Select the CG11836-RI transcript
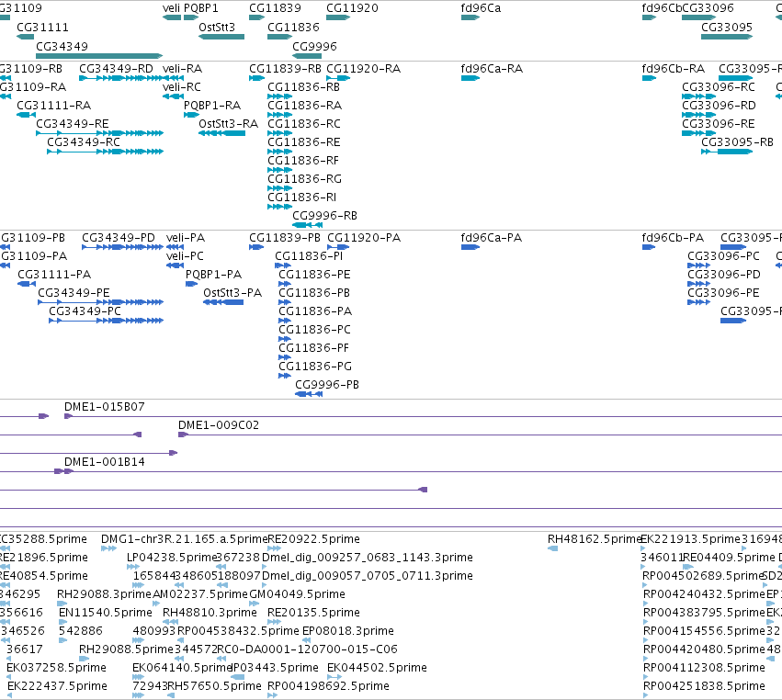 click(x=301, y=198)
